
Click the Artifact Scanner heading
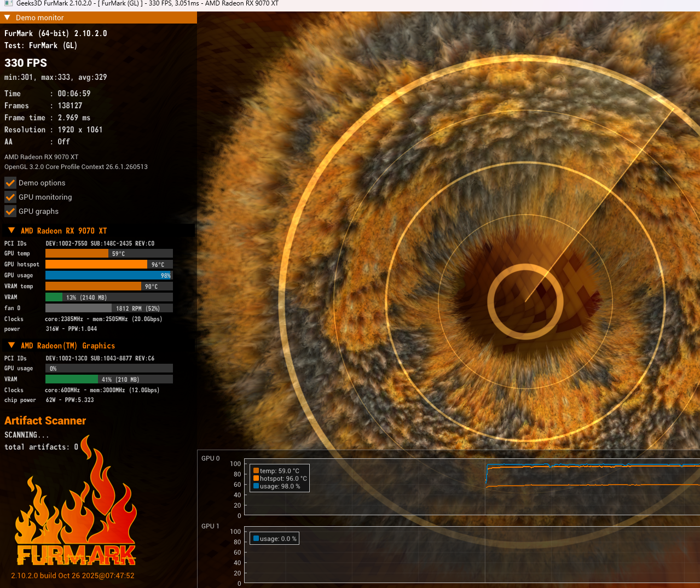pos(45,421)
